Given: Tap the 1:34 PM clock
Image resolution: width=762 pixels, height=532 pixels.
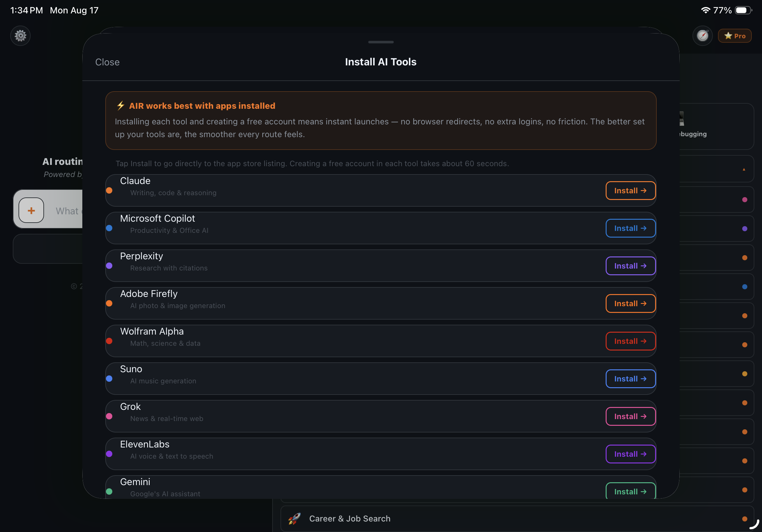Looking at the screenshot, I should (26, 10).
